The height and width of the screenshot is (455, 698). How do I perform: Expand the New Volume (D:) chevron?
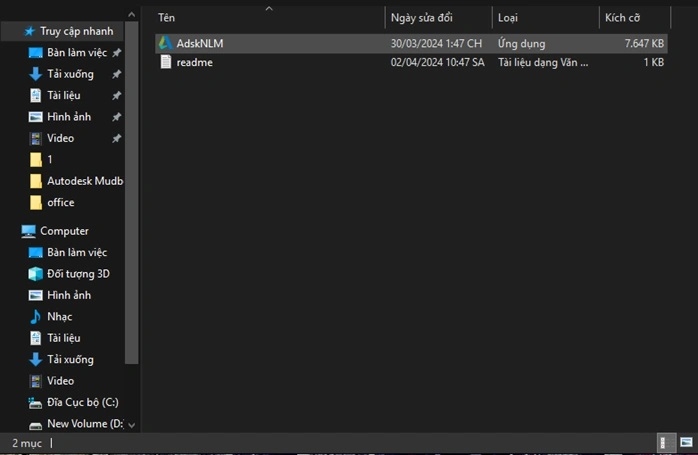pyautogui.click(x=132, y=424)
